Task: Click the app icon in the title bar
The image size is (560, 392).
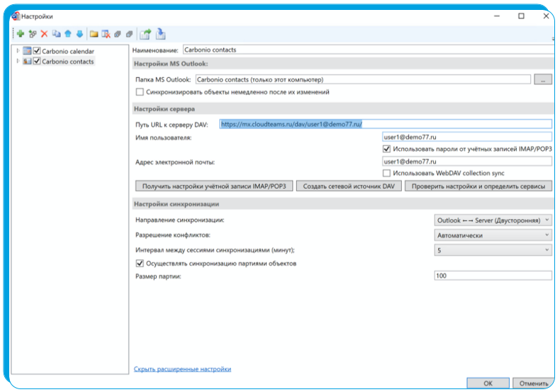Action: pyautogui.click(x=16, y=16)
